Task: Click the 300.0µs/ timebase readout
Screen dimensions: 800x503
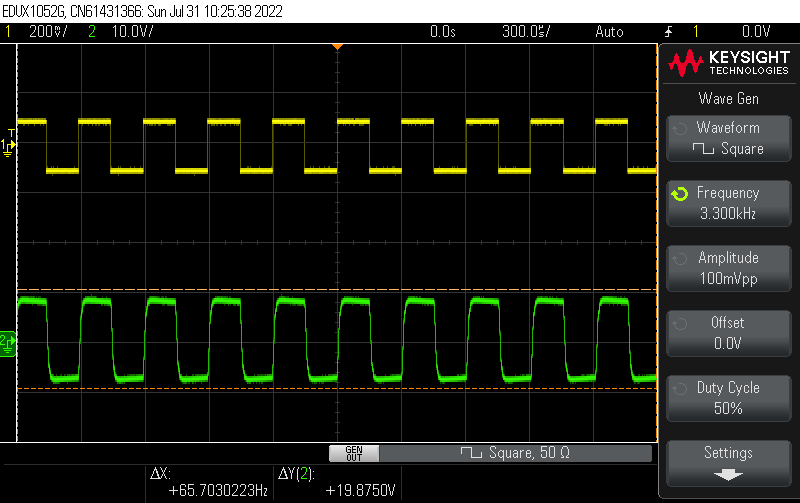Action: tap(526, 32)
